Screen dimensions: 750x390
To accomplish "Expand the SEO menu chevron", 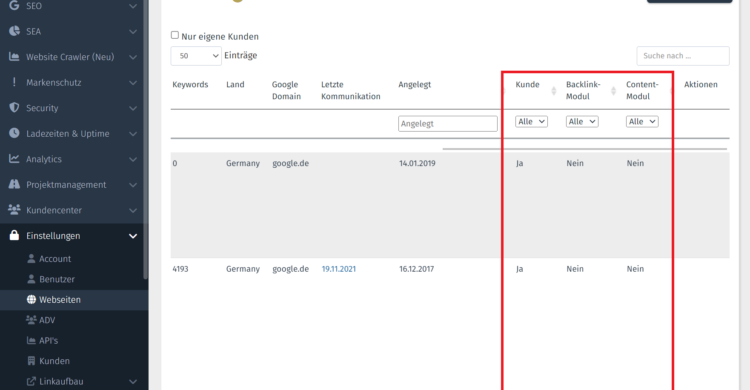I will [133, 6].
